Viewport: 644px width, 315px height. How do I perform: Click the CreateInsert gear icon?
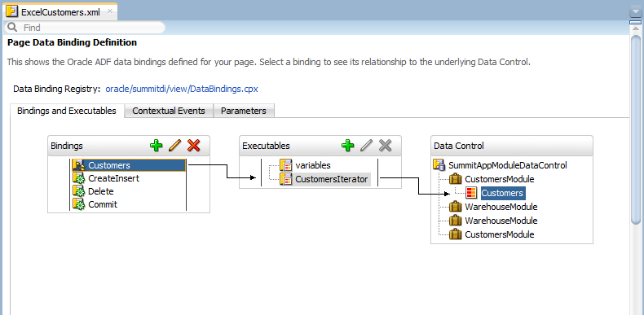pos(79,178)
